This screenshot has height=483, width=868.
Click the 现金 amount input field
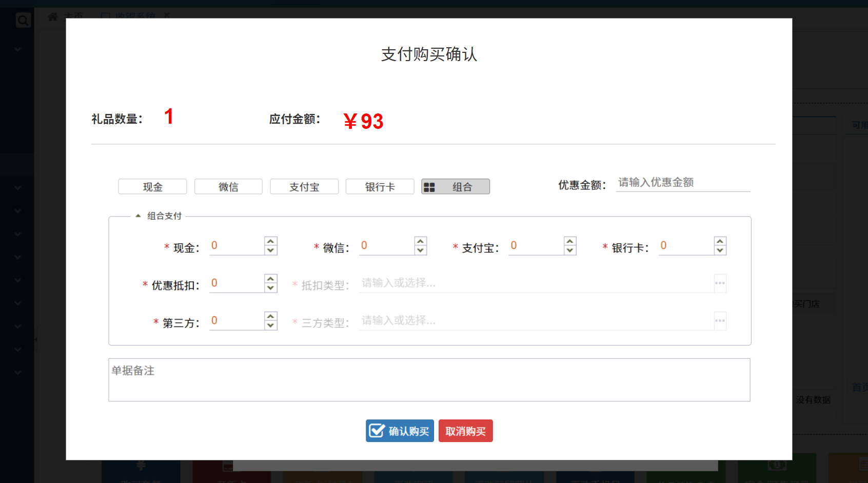[236, 246]
